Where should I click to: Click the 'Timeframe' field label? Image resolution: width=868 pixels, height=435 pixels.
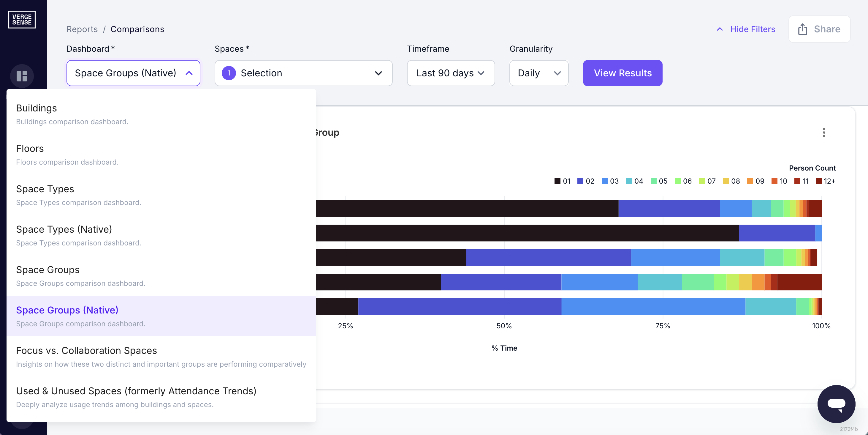(428, 49)
